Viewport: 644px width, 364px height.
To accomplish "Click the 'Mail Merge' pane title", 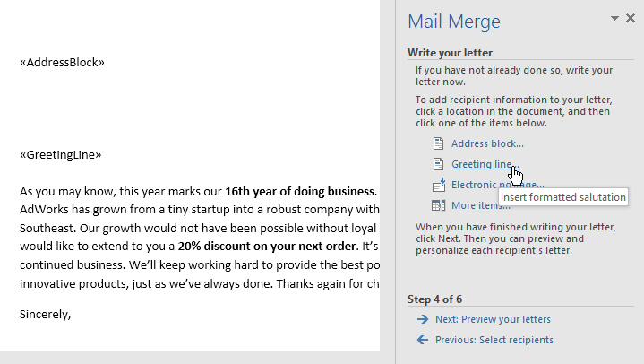I will click(453, 22).
